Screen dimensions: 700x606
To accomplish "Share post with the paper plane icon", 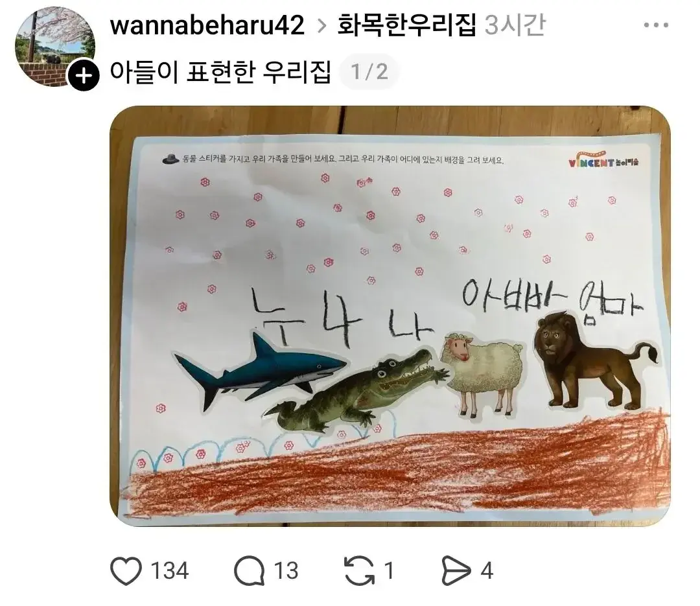I will pyautogui.click(x=456, y=571).
